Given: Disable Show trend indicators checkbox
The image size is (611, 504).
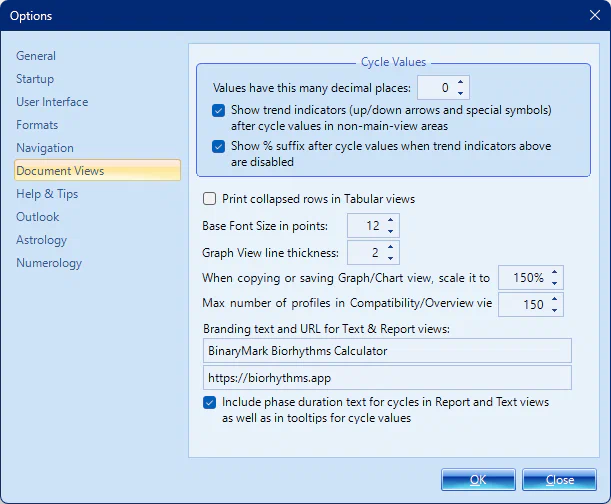Looking at the screenshot, I should [219, 110].
